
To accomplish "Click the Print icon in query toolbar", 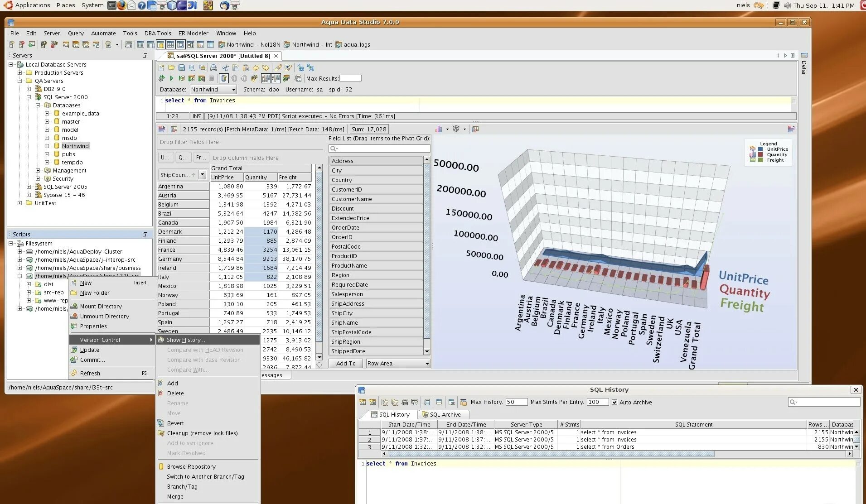I will click(x=213, y=67).
